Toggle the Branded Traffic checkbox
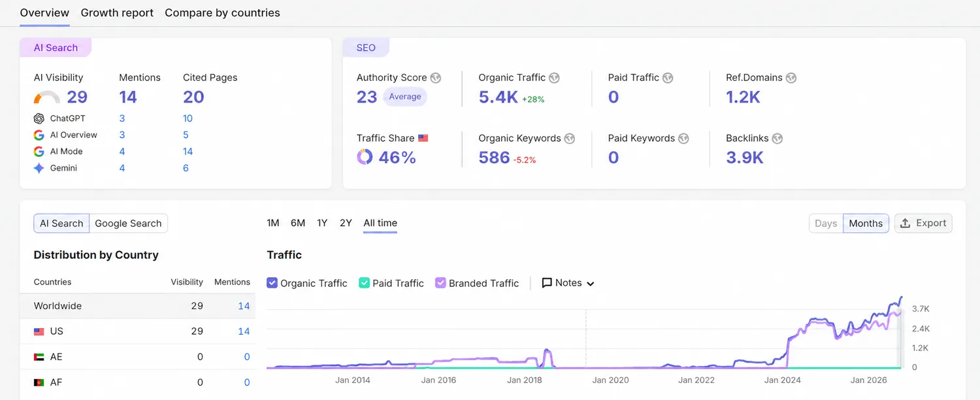This screenshot has height=400, width=980. tap(441, 283)
